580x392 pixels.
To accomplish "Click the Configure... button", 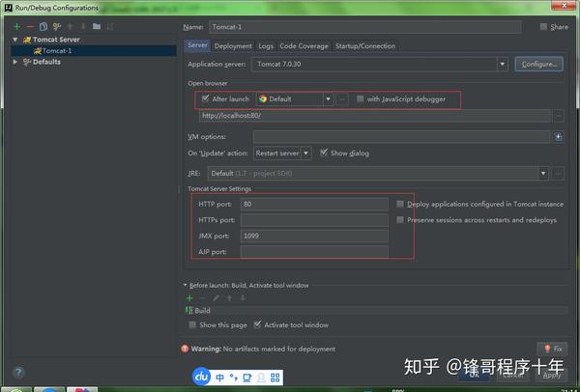I will click(x=539, y=65).
